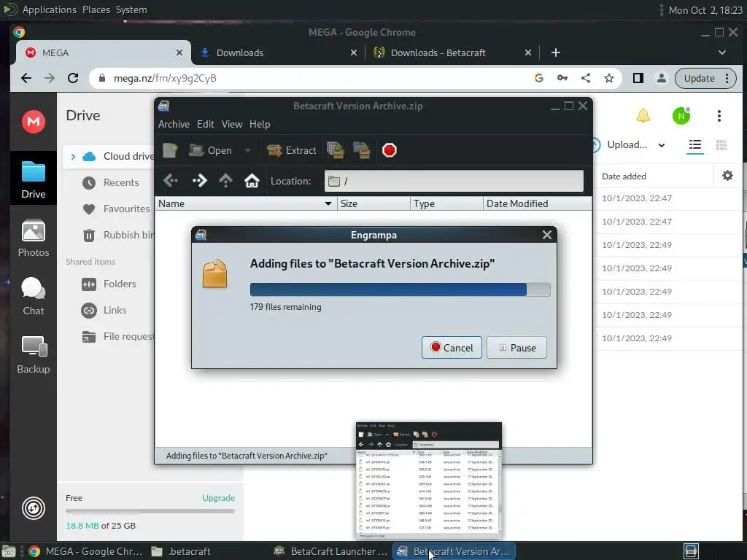Image resolution: width=747 pixels, height=560 pixels.
Task: Click the archive progress bar
Action: (400, 289)
